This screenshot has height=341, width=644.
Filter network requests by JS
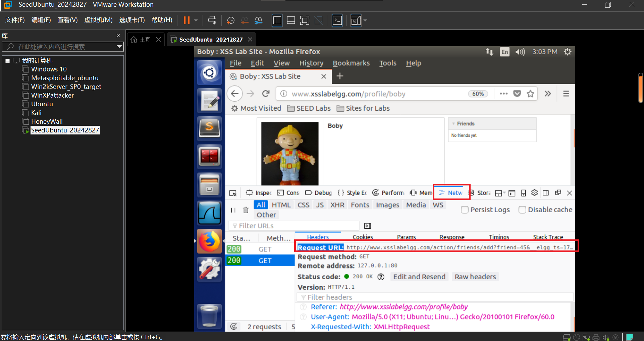pyautogui.click(x=320, y=205)
